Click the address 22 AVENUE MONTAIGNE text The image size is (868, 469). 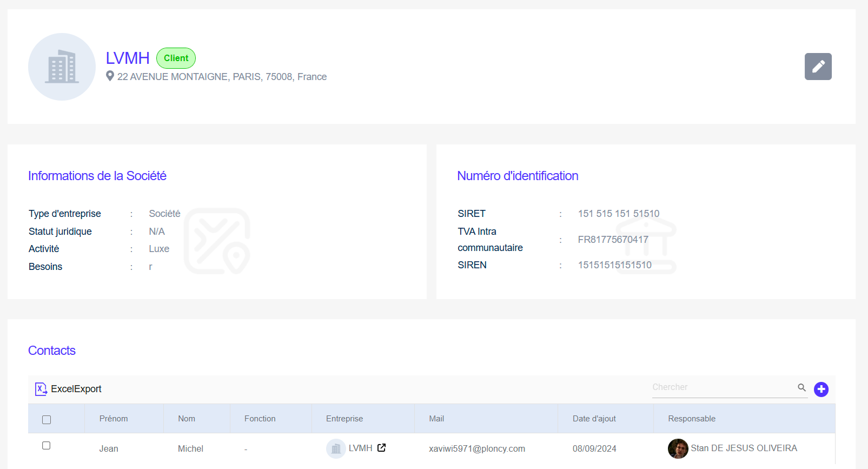coord(222,77)
